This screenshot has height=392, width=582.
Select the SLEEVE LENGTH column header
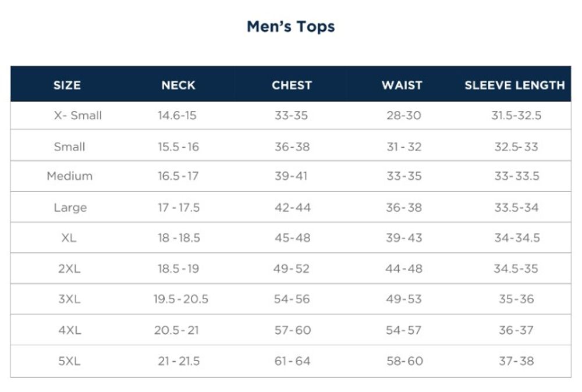click(x=514, y=85)
